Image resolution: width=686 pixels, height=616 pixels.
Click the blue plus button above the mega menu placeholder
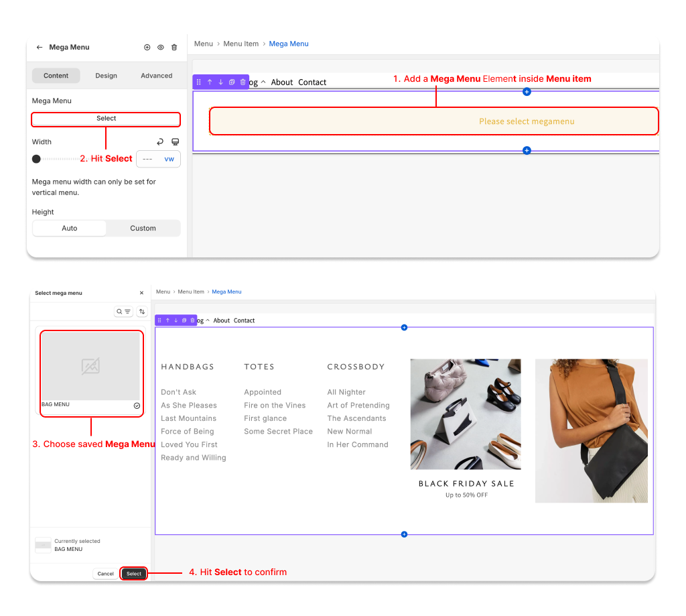(x=527, y=91)
